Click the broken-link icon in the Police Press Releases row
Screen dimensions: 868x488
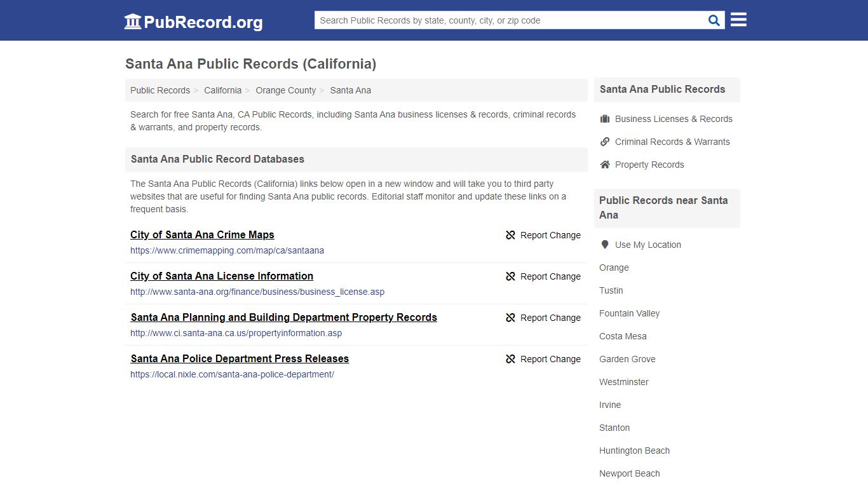[x=510, y=359]
